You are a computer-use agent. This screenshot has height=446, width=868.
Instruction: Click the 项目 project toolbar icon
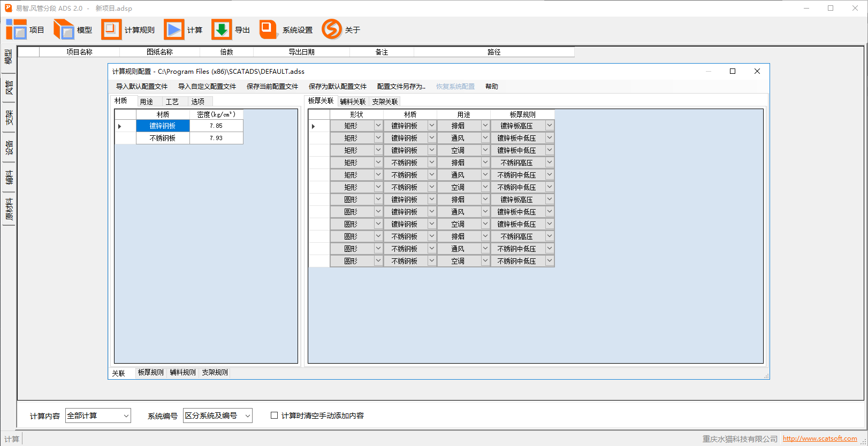click(x=16, y=29)
